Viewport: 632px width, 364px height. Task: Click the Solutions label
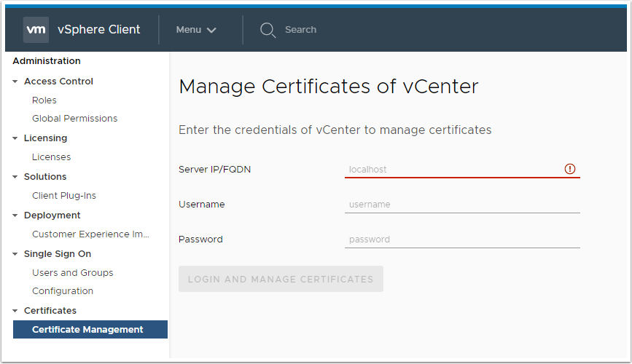click(x=45, y=177)
